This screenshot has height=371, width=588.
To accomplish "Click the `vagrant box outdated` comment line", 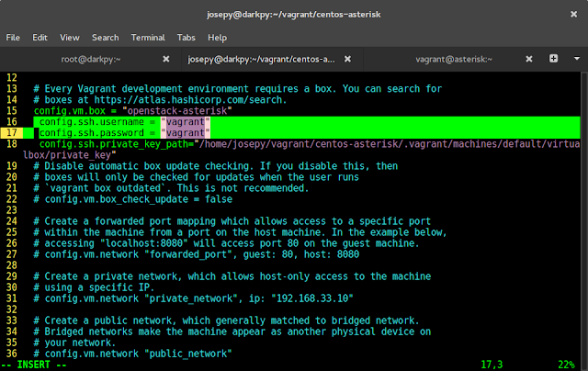I will (172, 188).
